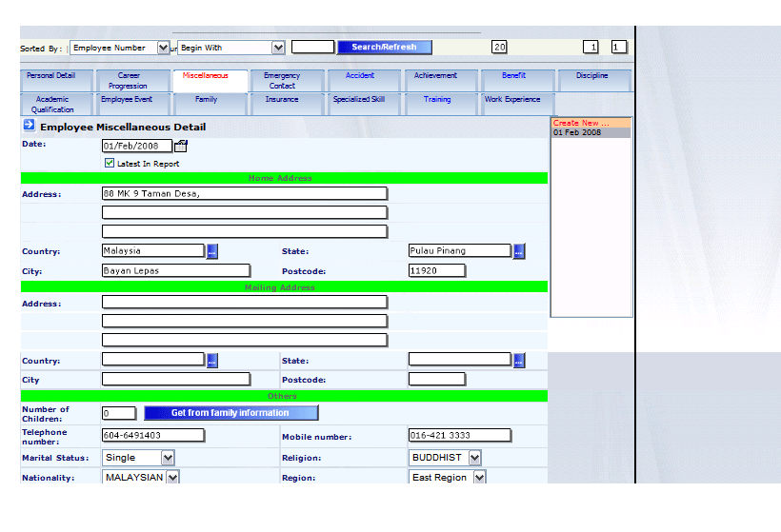Open the Nationality dropdown showing MALAYSIAN
Viewport: 781px width, 532px height.
pos(172,478)
